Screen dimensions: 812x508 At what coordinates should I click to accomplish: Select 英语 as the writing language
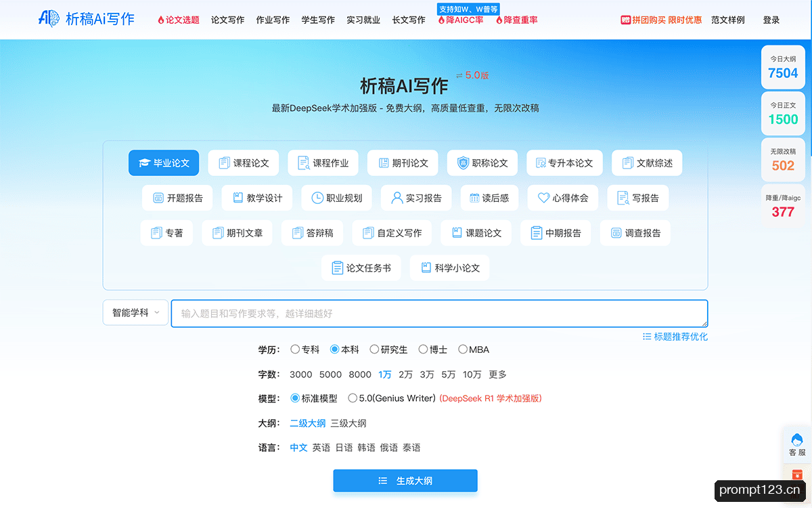tap(321, 448)
